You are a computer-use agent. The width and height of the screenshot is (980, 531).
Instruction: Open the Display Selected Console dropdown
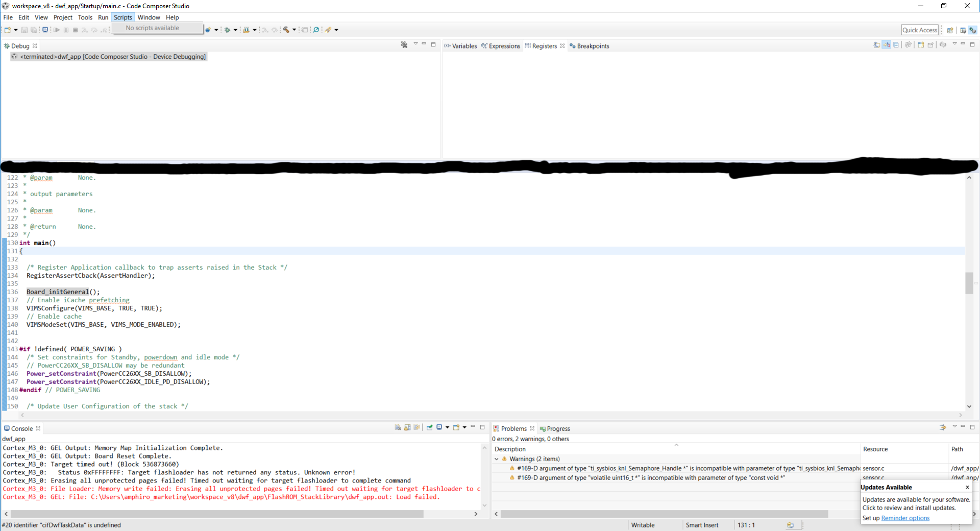pos(448,428)
